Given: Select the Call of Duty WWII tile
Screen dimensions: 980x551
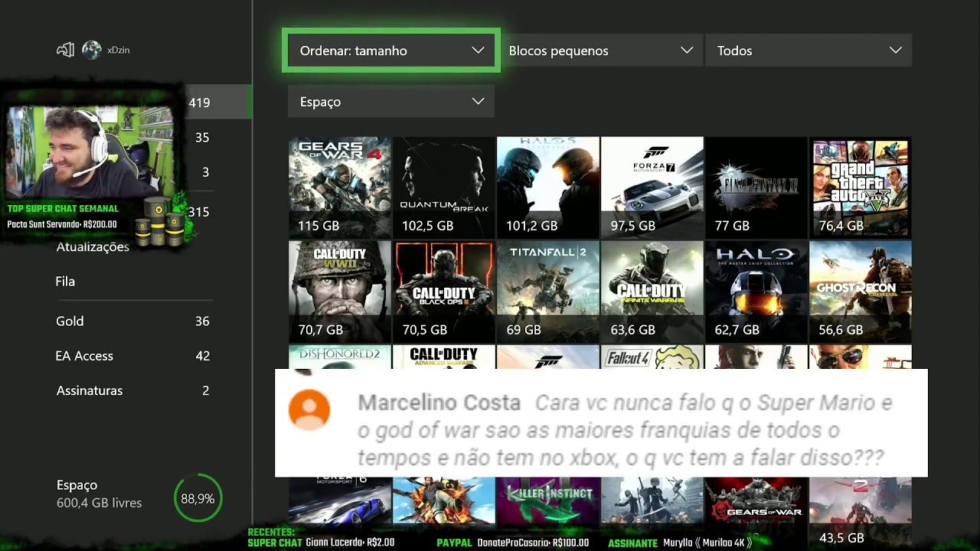Looking at the screenshot, I should (340, 292).
